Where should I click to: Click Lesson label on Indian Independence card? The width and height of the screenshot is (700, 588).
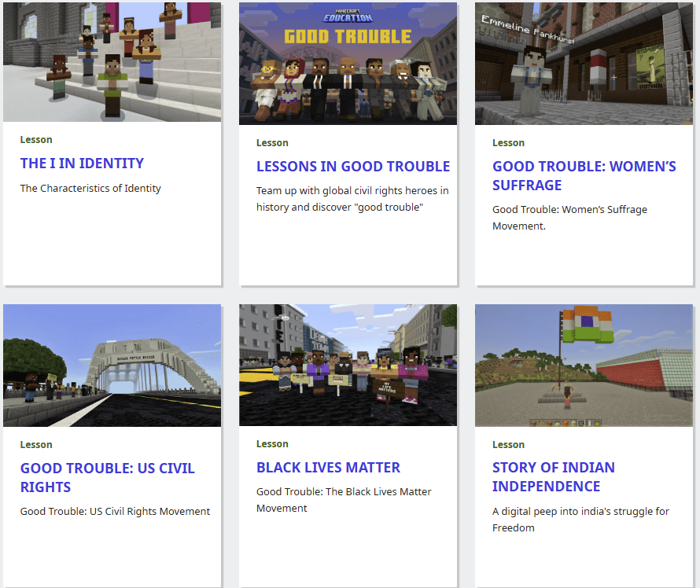(508, 445)
